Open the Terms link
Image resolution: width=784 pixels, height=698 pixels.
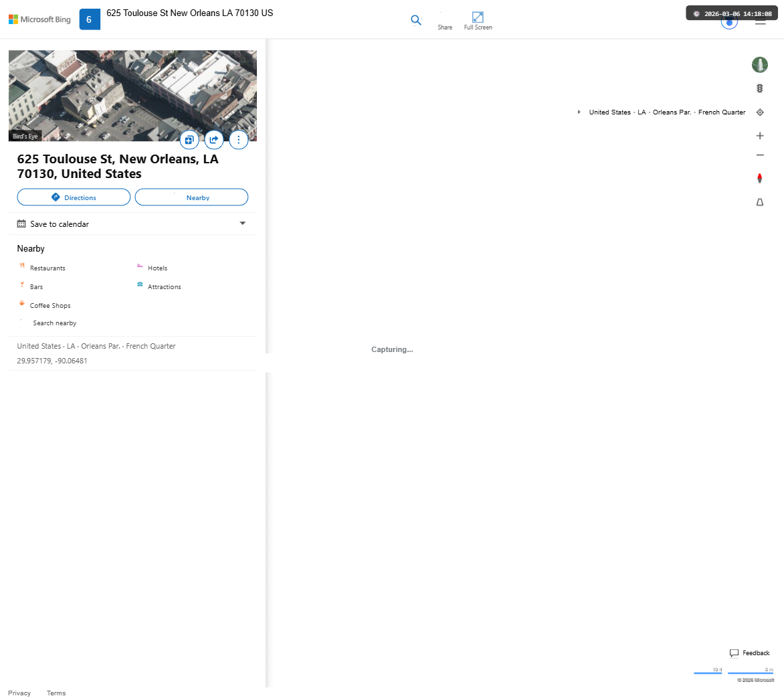[x=56, y=693]
